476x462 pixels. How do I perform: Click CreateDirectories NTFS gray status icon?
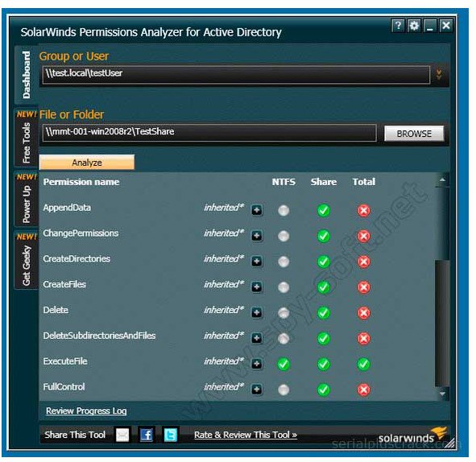click(284, 262)
